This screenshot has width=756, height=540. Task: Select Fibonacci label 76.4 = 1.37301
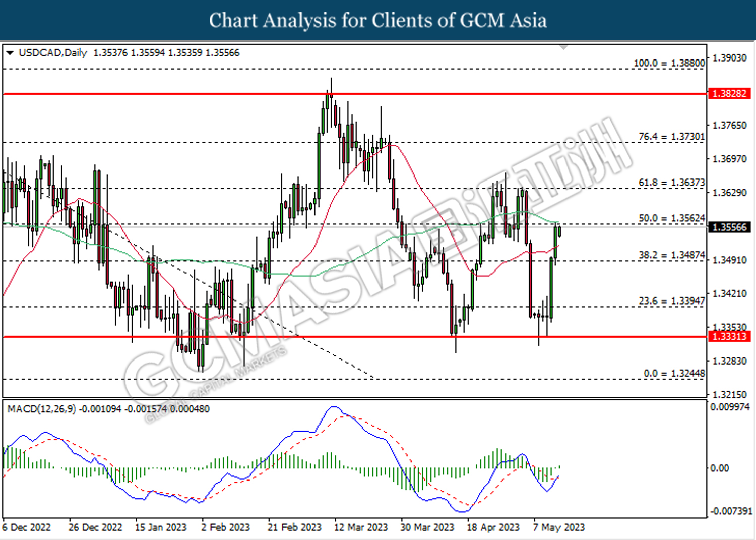(x=672, y=137)
